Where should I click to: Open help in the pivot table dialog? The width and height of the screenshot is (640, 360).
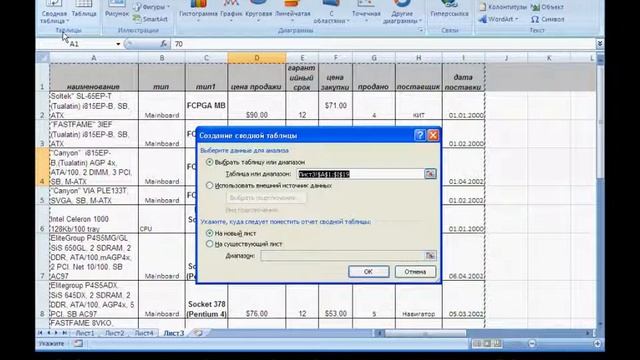(420, 135)
